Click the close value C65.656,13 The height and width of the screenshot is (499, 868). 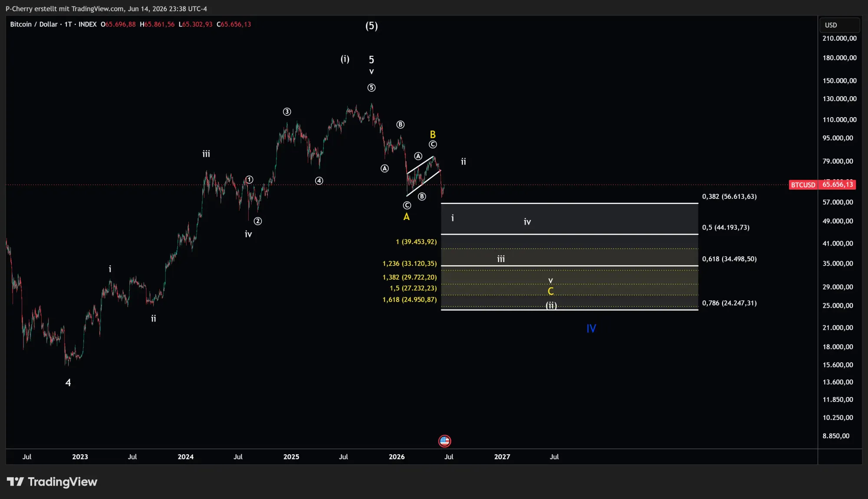click(234, 24)
